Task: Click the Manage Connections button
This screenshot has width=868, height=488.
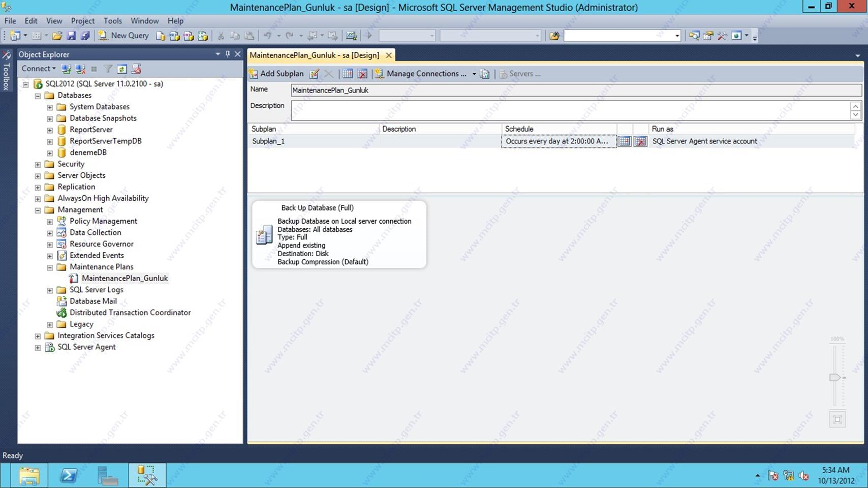Action: 421,74
